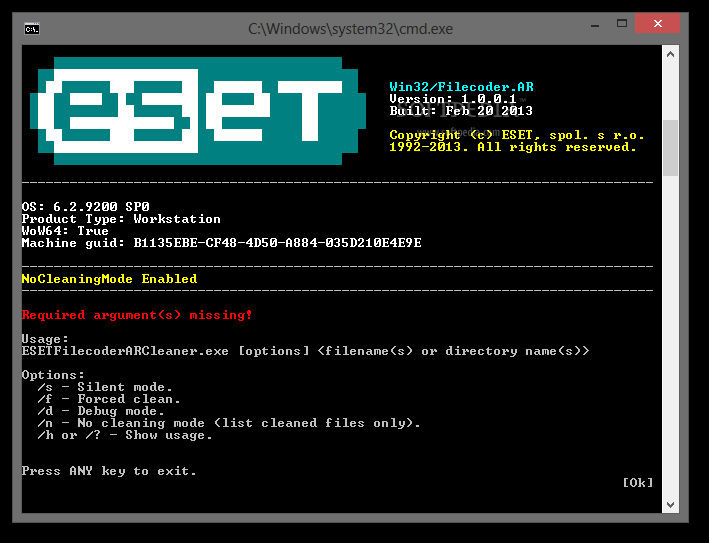Click the /d - Debug mode option
This screenshot has width=709, height=543.
[101, 411]
